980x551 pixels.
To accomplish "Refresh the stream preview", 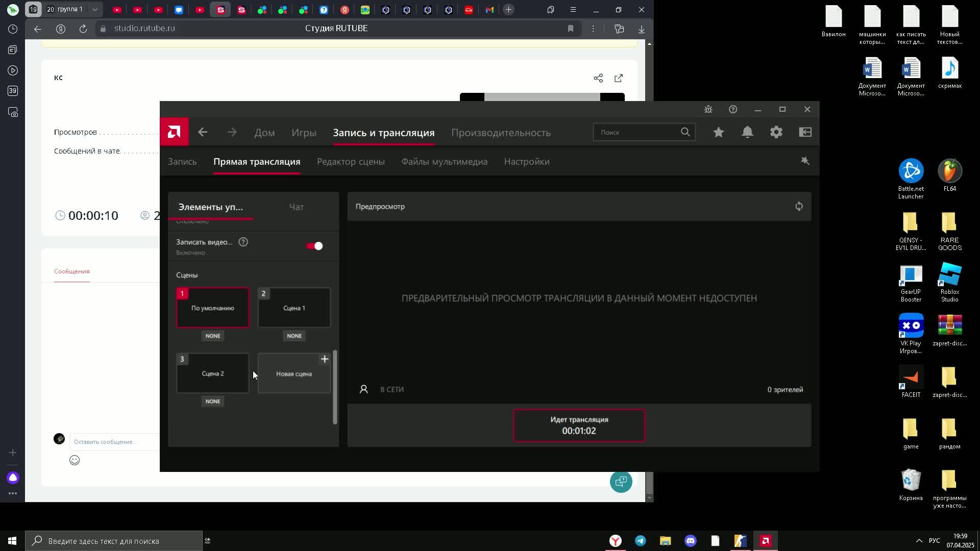I will (x=799, y=207).
